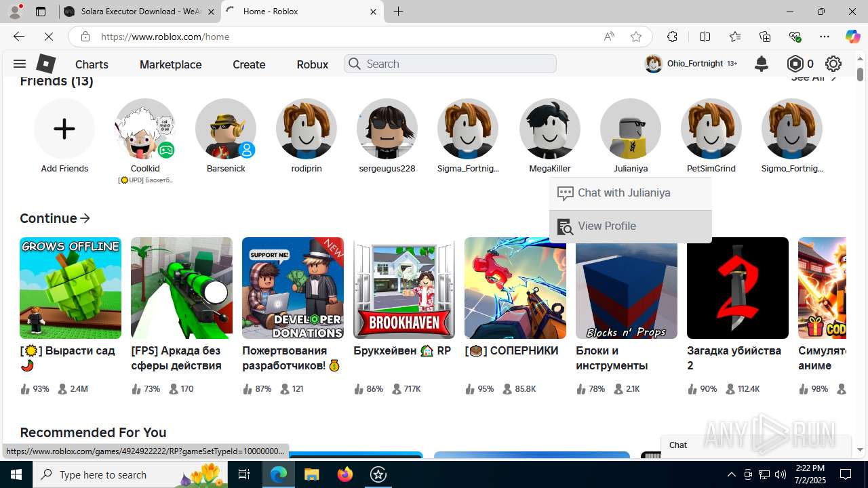Go to Robux page
This screenshot has height=488, width=868.
[x=313, y=64]
